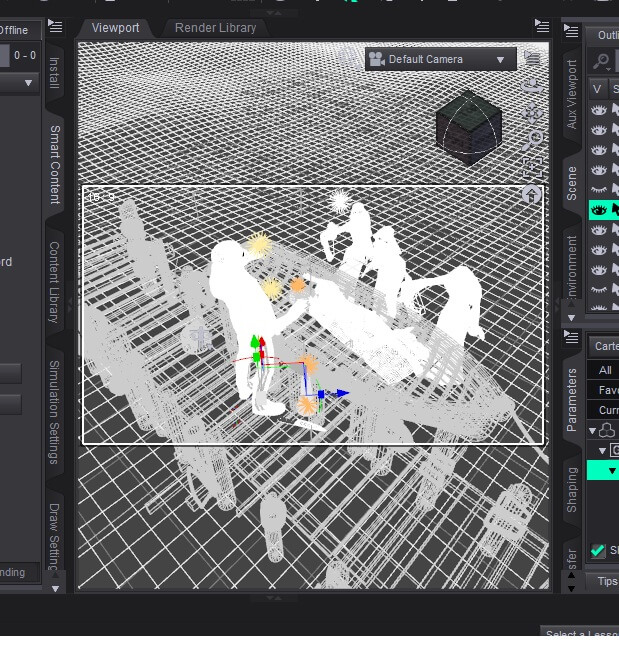Select the Zoom (dolly) view control
Image resolution: width=619 pixels, height=661 pixels.
click(532, 141)
